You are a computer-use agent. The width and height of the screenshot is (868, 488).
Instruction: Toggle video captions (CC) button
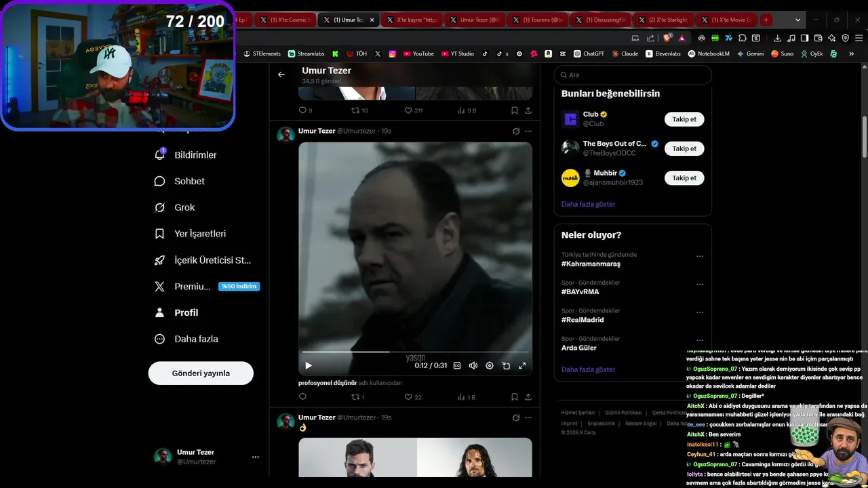click(457, 365)
